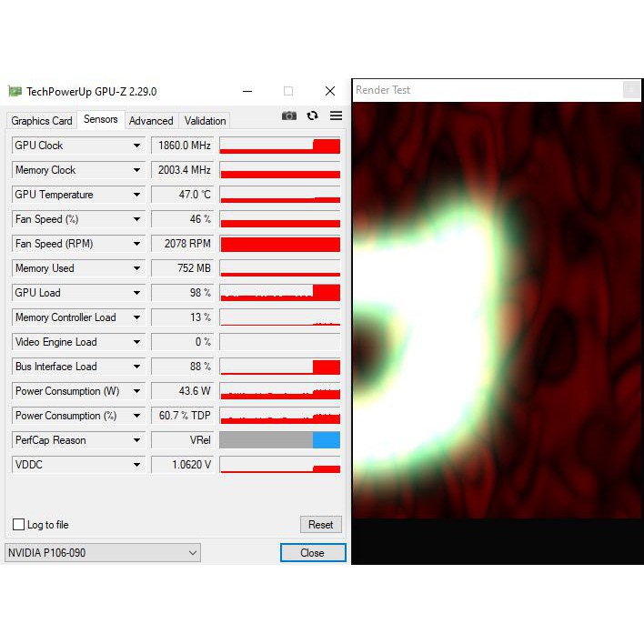The height and width of the screenshot is (644, 644).
Task: Expand the GPU Clock sensor dropdown
Action: (137, 146)
